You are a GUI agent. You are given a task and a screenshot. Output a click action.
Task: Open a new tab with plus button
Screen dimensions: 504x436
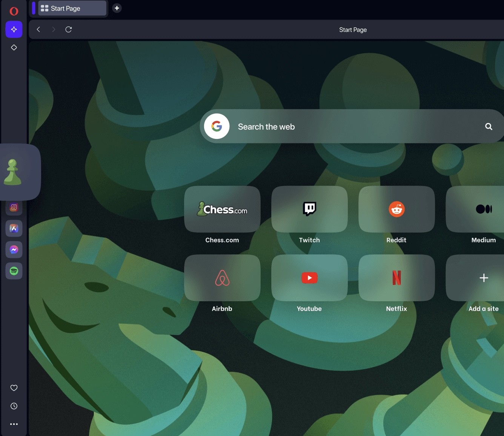point(117,8)
